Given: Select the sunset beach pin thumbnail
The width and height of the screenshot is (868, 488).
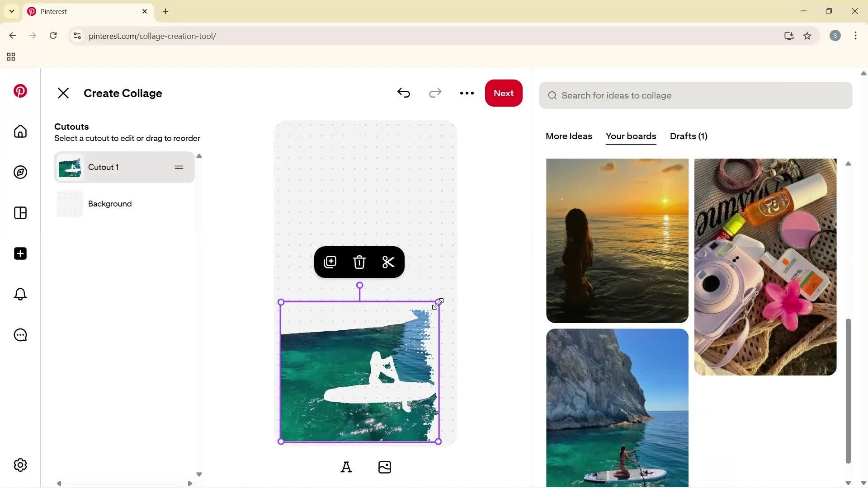Looking at the screenshot, I should (617, 240).
